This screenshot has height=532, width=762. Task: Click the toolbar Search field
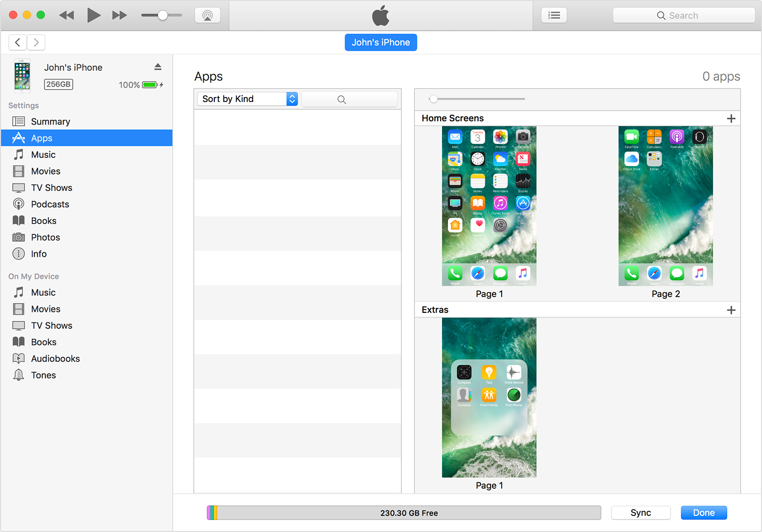(684, 15)
